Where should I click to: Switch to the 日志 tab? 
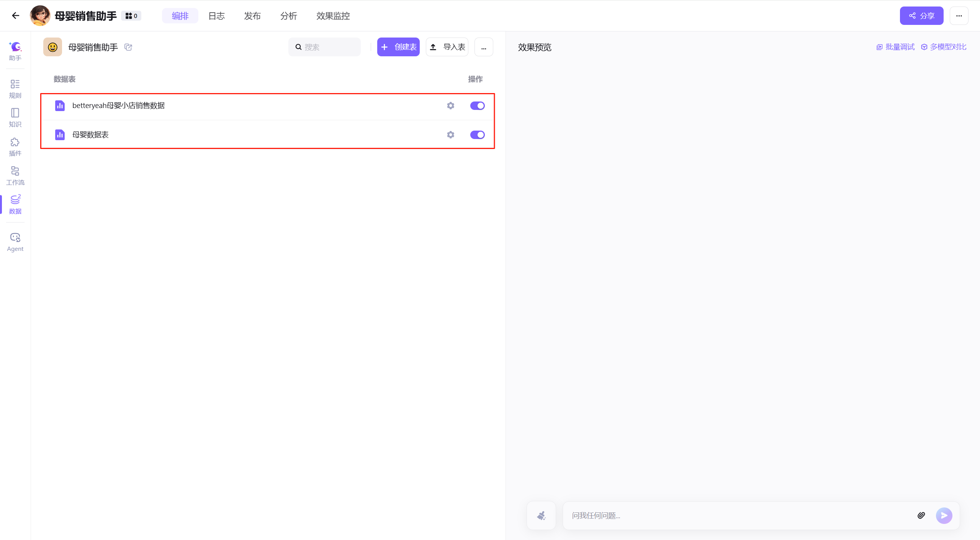[x=216, y=16]
